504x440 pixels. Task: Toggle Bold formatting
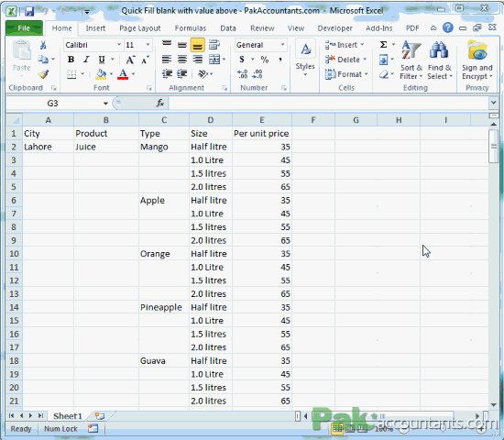[71, 60]
